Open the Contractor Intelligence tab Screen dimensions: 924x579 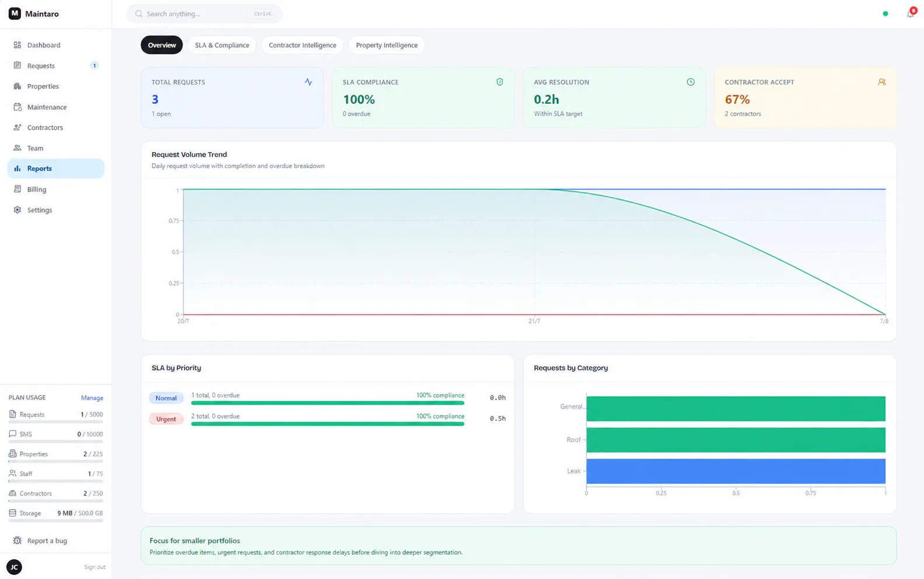coord(302,45)
